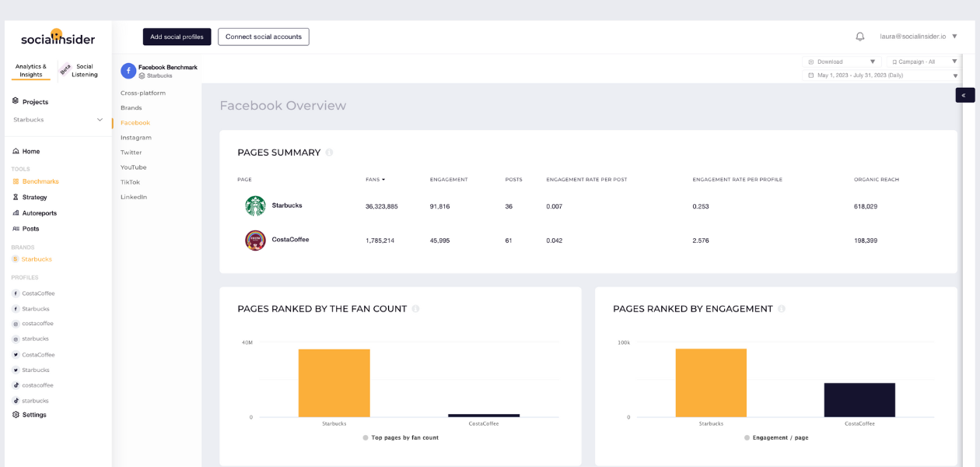980x467 pixels.
Task: Open the May 1 - July 31 date range picker
Action: pyautogui.click(x=883, y=75)
